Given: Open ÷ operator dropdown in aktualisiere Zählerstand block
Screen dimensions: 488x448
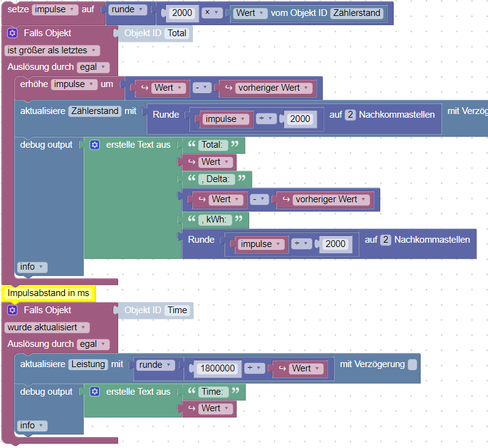Looking at the screenshot, I should (266, 119).
